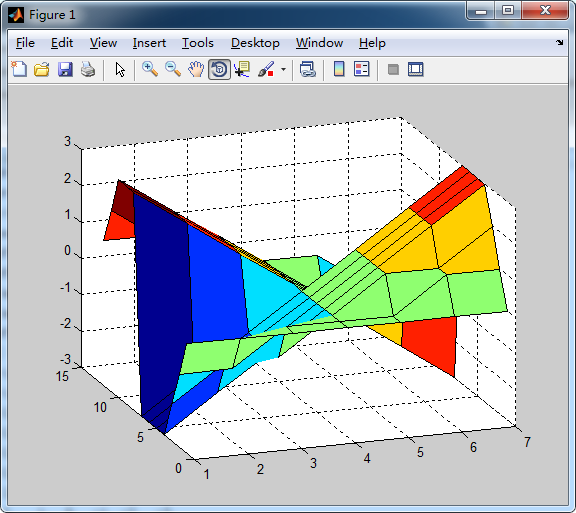Open the Window menu

[x=319, y=43]
